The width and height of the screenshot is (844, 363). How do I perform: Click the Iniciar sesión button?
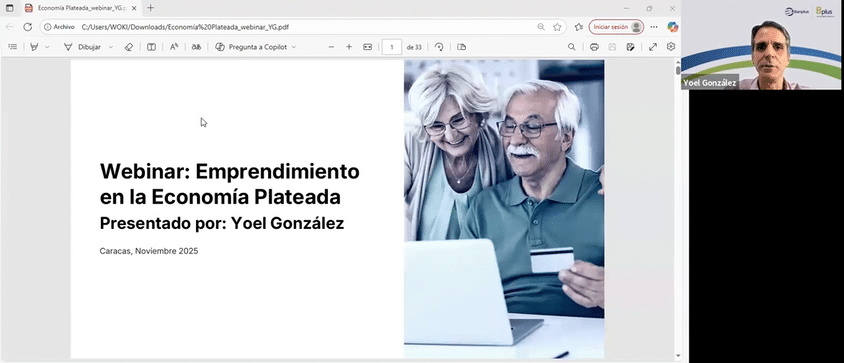tap(616, 27)
